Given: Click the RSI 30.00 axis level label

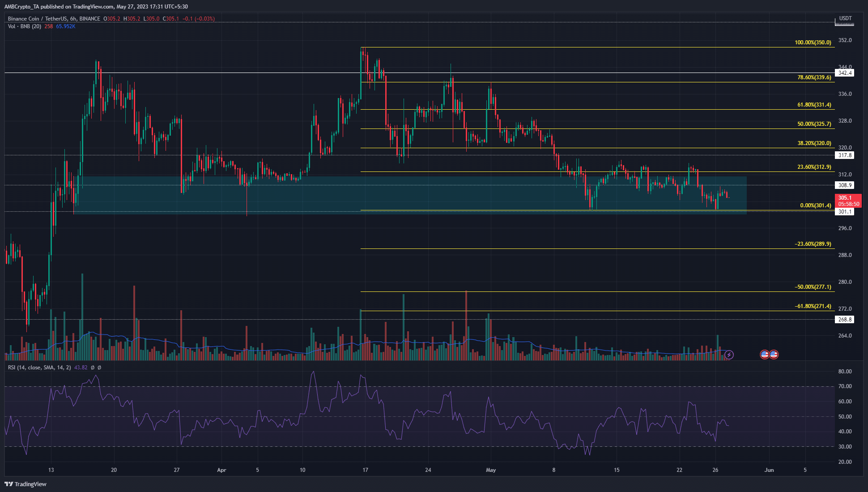Looking at the screenshot, I should point(845,447).
